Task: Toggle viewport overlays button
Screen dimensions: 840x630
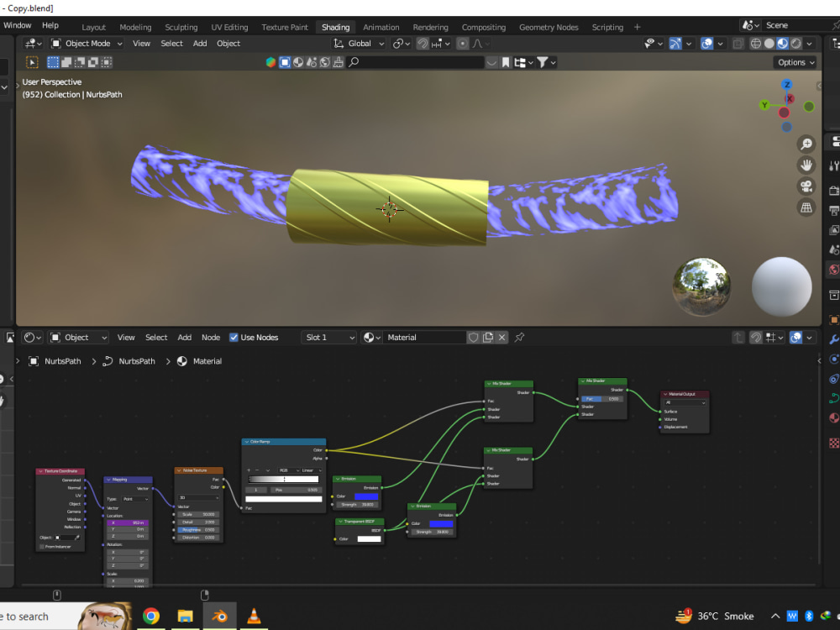Action: click(707, 44)
